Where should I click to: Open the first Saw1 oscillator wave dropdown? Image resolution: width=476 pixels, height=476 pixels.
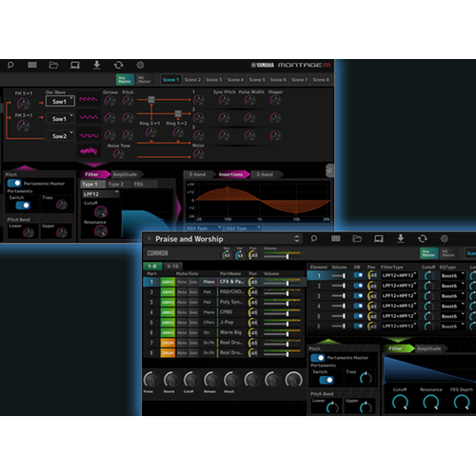click(x=60, y=101)
